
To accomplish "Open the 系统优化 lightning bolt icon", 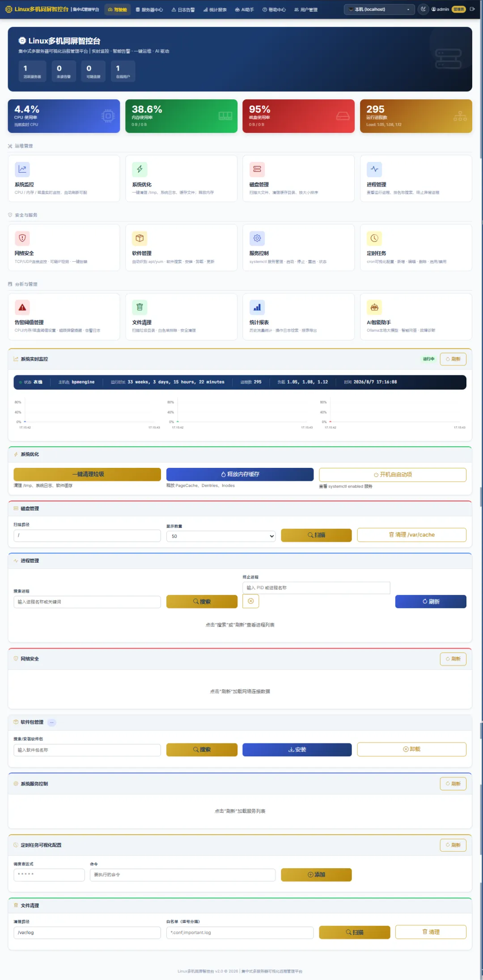I will (x=140, y=169).
